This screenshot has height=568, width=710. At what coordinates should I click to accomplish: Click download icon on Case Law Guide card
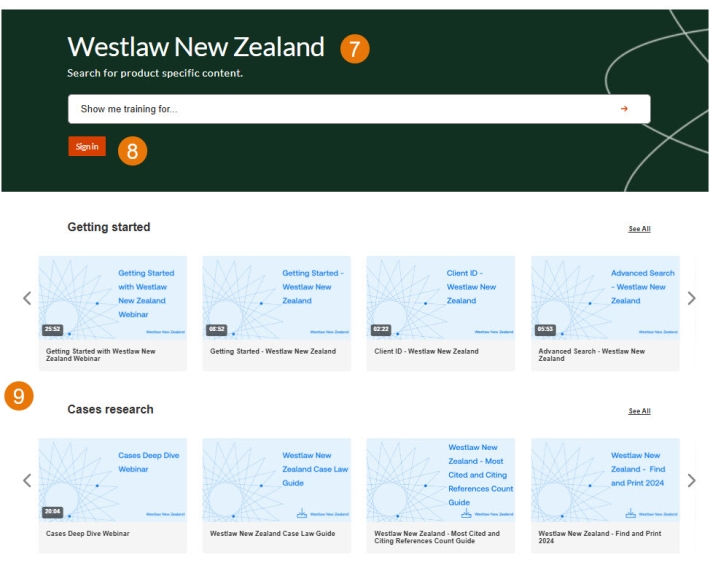coord(302,513)
